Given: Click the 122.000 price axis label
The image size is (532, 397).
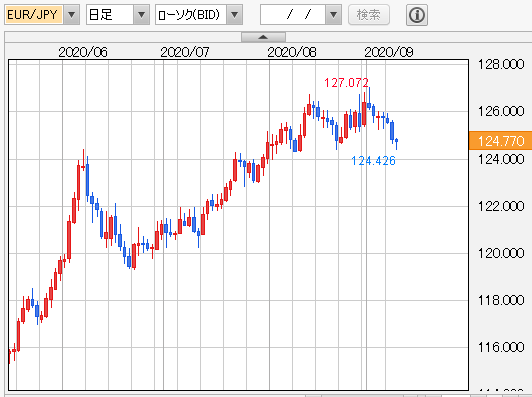Looking at the screenshot, I should [501, 206].
